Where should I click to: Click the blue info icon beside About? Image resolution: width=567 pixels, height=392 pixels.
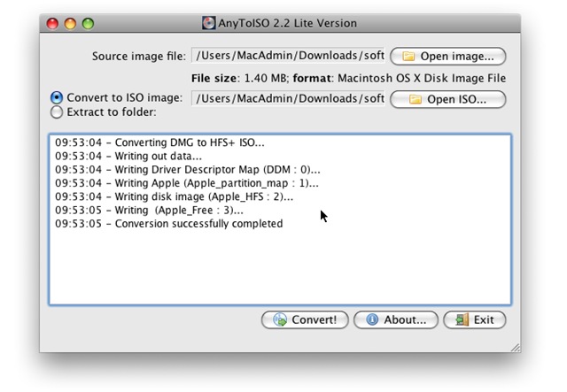point(372,320)
